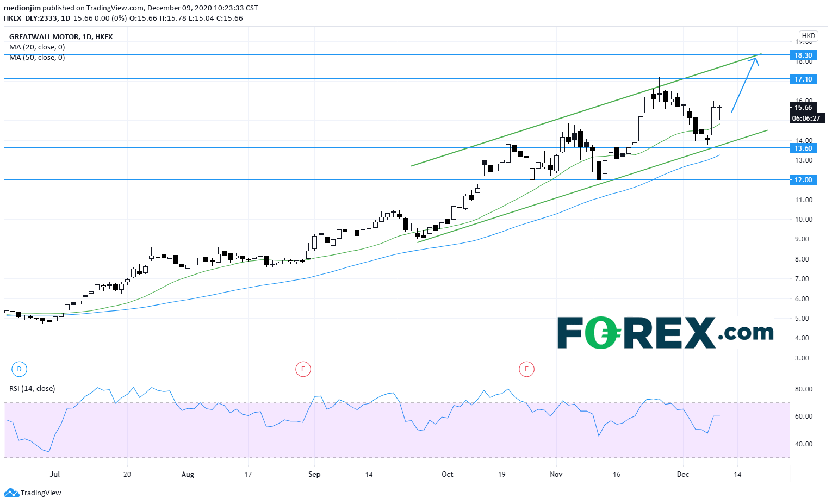Click the earnings "E" marker before Nov
832x504 pixels.
(526, 370)
